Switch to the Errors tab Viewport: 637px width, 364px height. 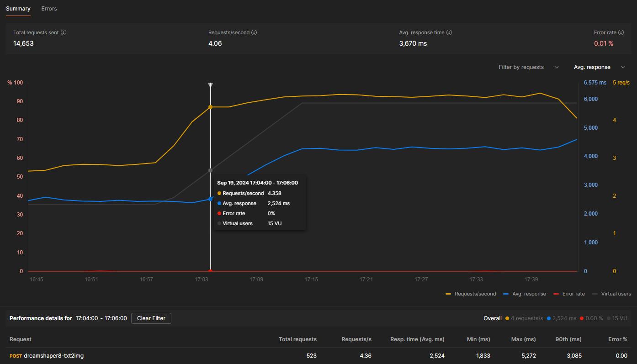tap(49, 9)
